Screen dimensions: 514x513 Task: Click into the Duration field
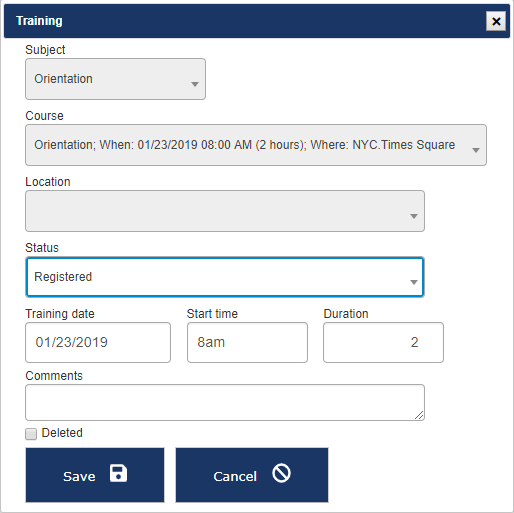[383, 342]
